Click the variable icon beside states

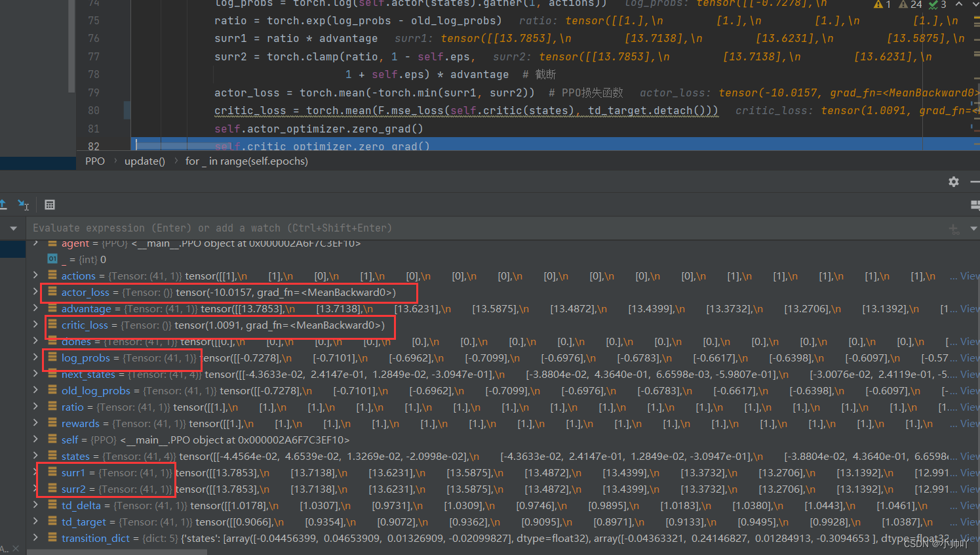click(x=52, y=456)
